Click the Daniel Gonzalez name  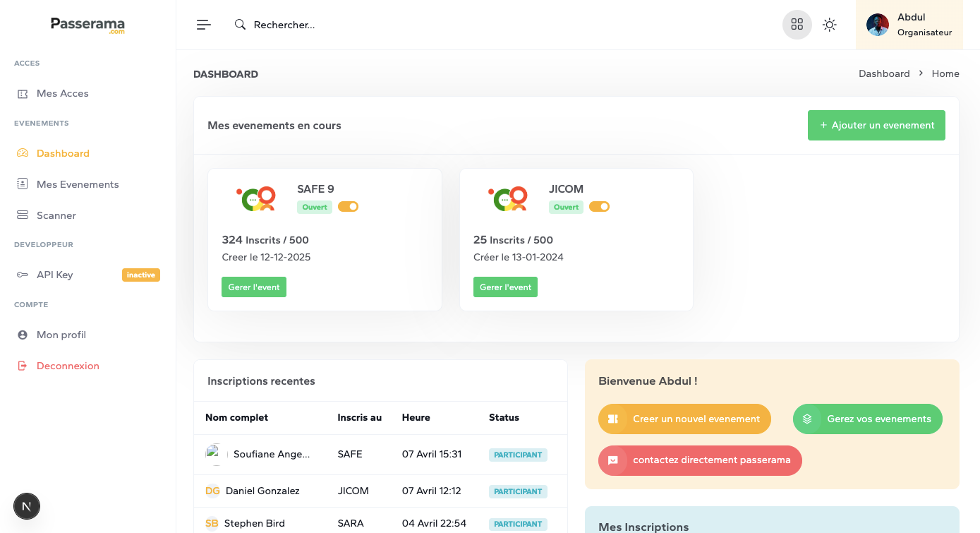262,491
